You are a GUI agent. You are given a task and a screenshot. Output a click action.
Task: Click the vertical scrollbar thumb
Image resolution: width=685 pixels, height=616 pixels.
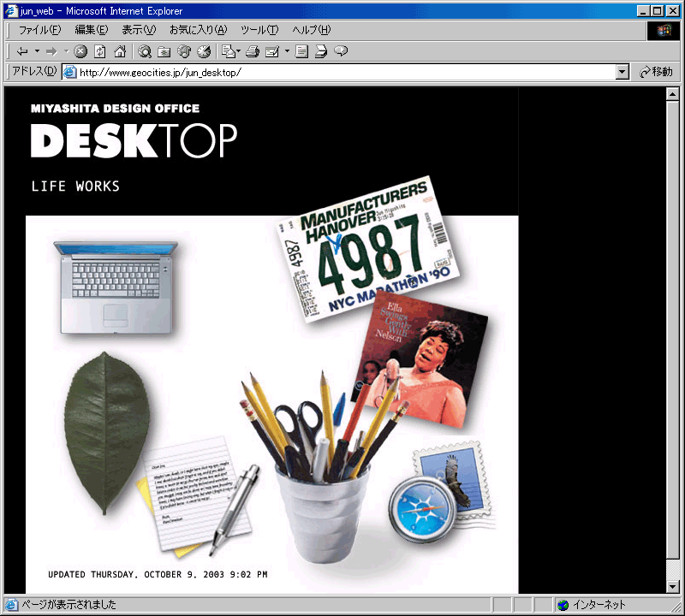click(x=672, y=329)
